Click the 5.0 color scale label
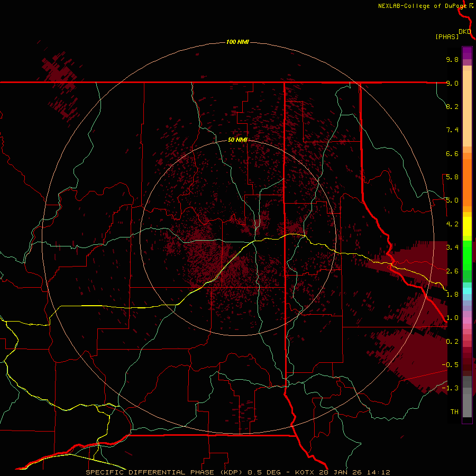This screenshot has width=476, height=476. (452, 200)
